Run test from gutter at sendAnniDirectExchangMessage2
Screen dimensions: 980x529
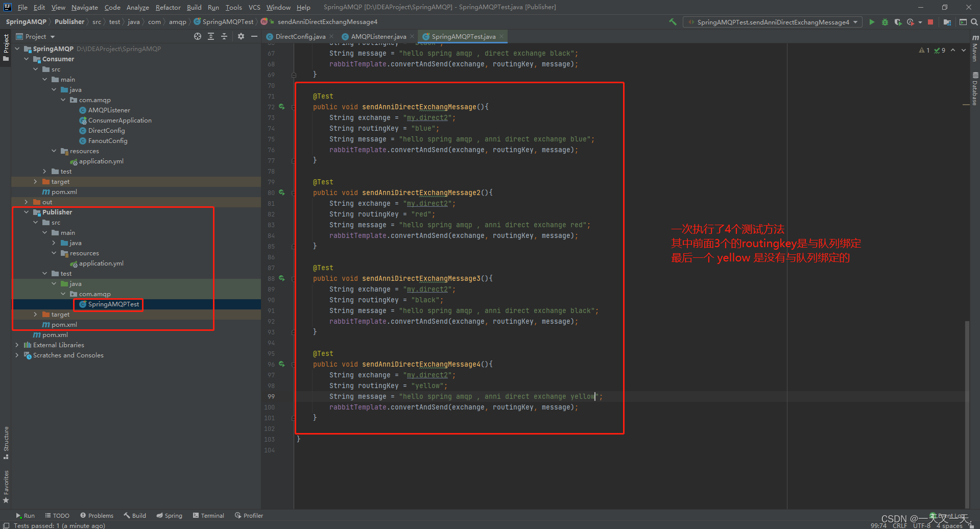coord(281,193)
